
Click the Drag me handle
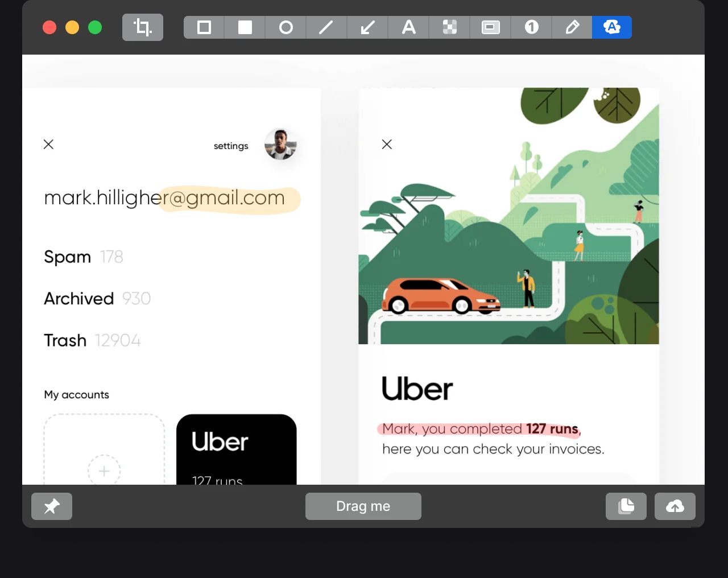[x=363, y=506]
